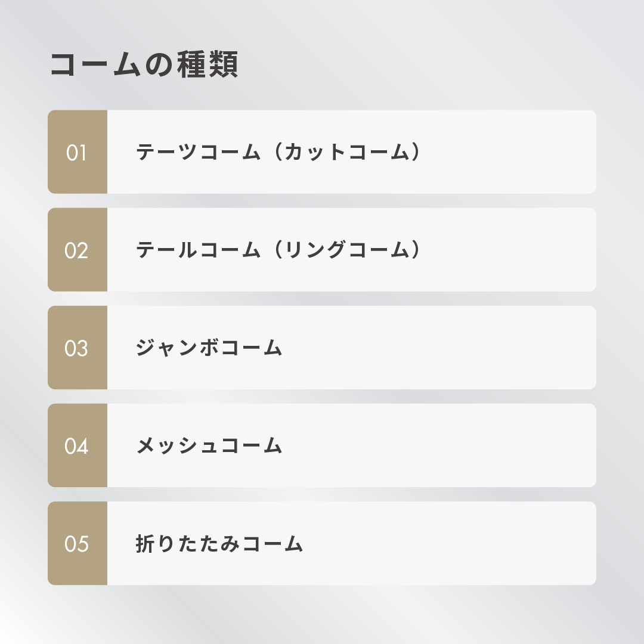Click the 01 number badge

(77, 153)
